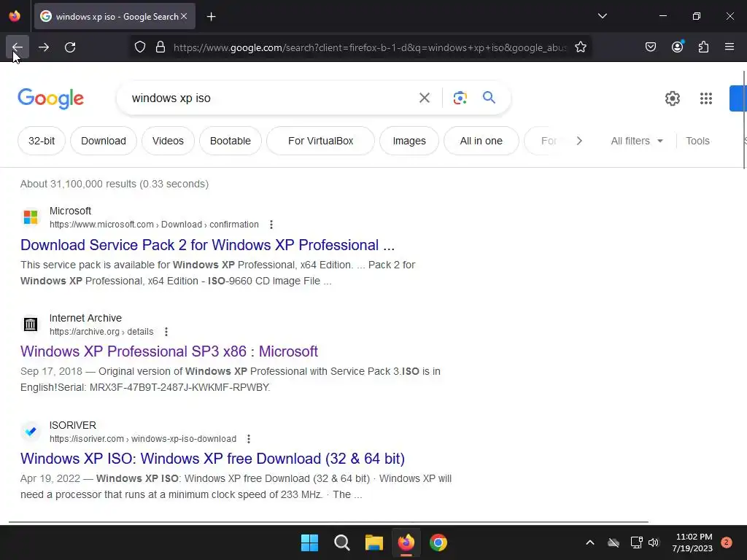747x560 pixels.
Task: Open a new tab with plus icon
Action: click(x=212, y=17)
